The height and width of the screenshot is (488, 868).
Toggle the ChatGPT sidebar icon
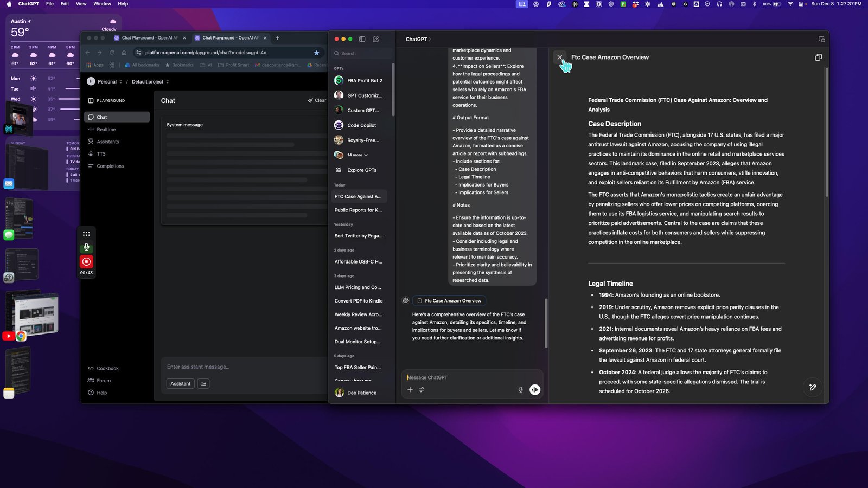tap(362, 39)
